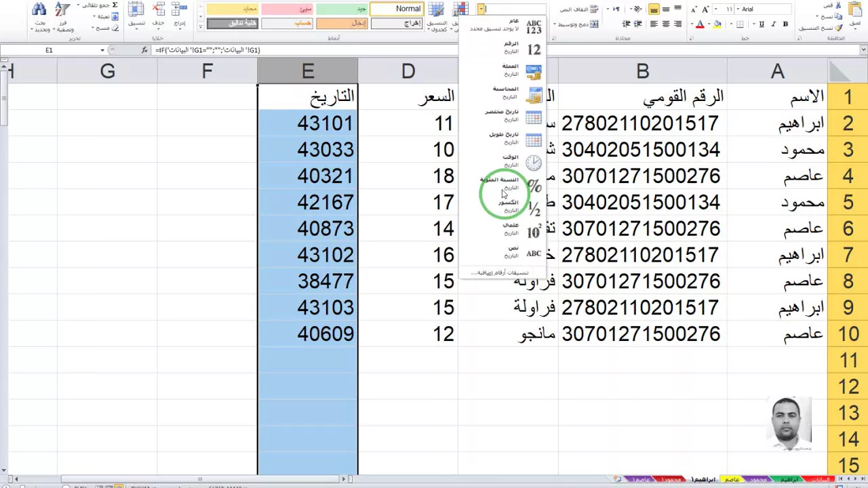Choose the Currency (العملة) format option
This screenshot has width=868, height=488.
click(502, 71)
